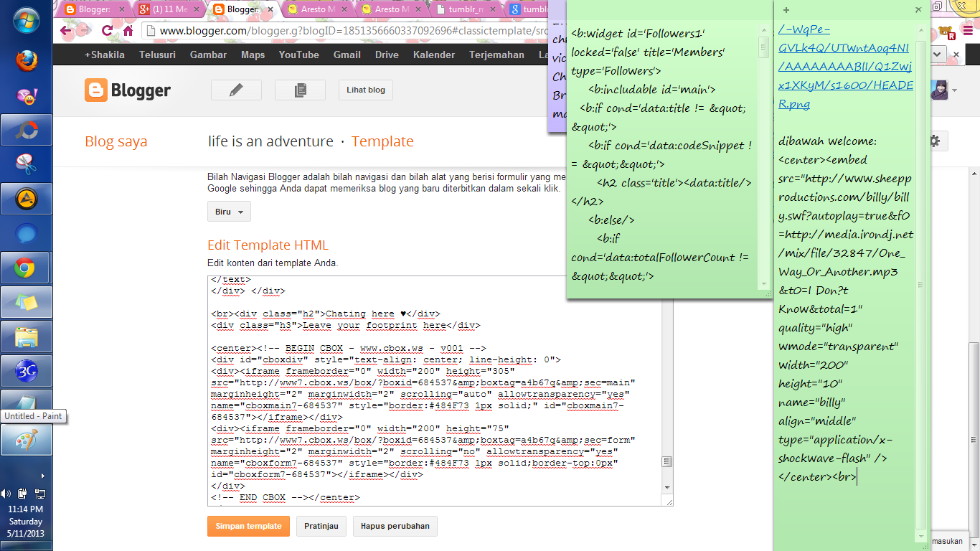
Task: Click the Blogger settings gear icon
Action: 934,141
